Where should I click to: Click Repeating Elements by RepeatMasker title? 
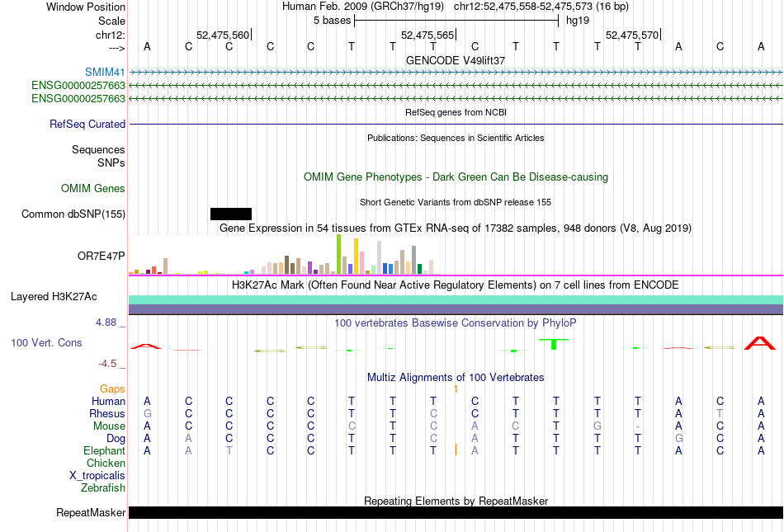pos(456,501)
